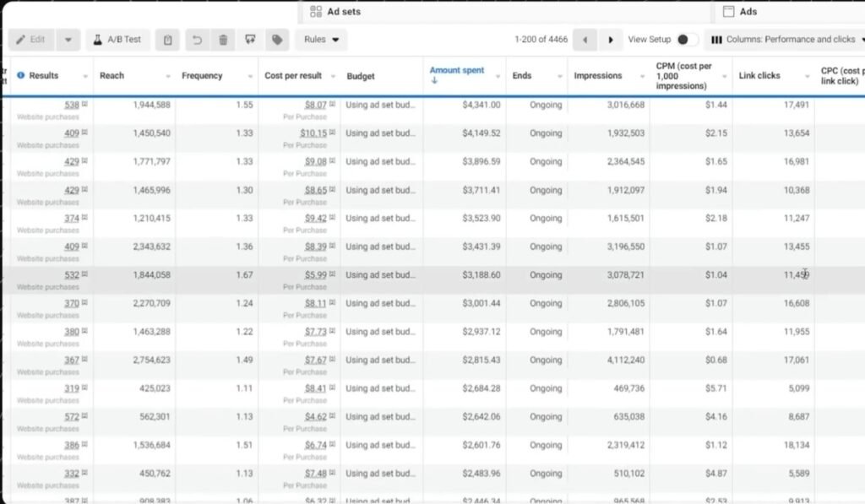Open the Rules dropdown
This screenshot has width=865, height=504.
tap(321, 40)
